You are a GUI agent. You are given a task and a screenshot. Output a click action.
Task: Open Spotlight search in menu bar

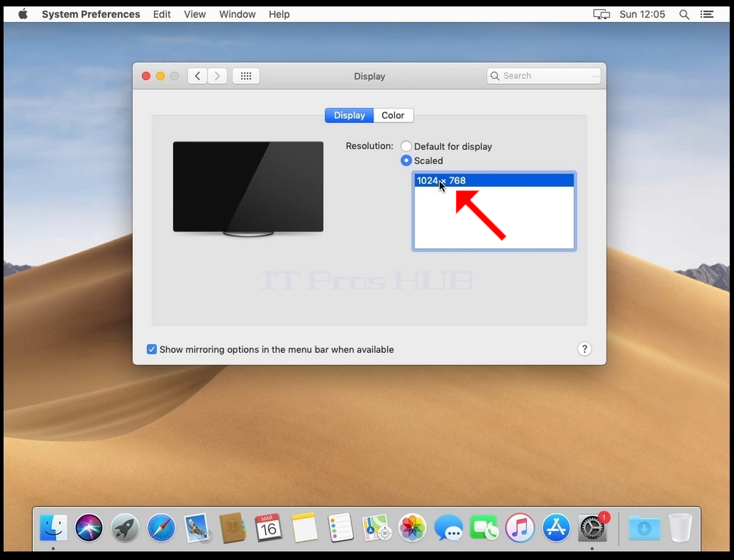pos(684,15)
